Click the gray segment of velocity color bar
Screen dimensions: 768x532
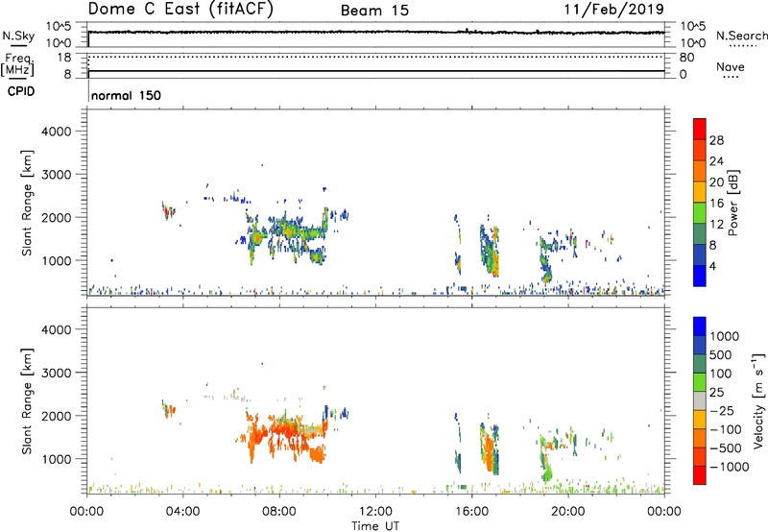tap(700, 401)
